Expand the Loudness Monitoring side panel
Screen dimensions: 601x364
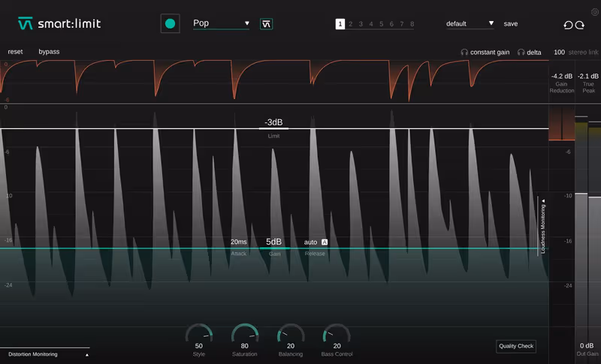point(542,226)
